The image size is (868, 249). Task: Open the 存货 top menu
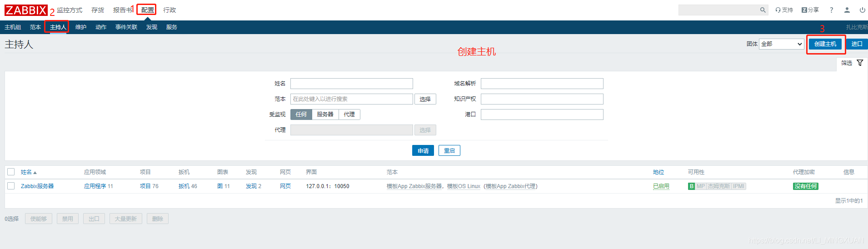click(x=97, y=10)
